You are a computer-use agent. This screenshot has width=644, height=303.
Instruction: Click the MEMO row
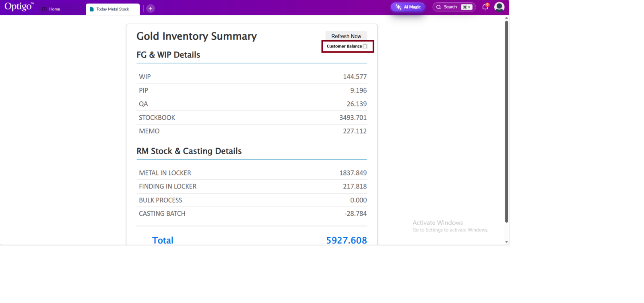(252, 131)
